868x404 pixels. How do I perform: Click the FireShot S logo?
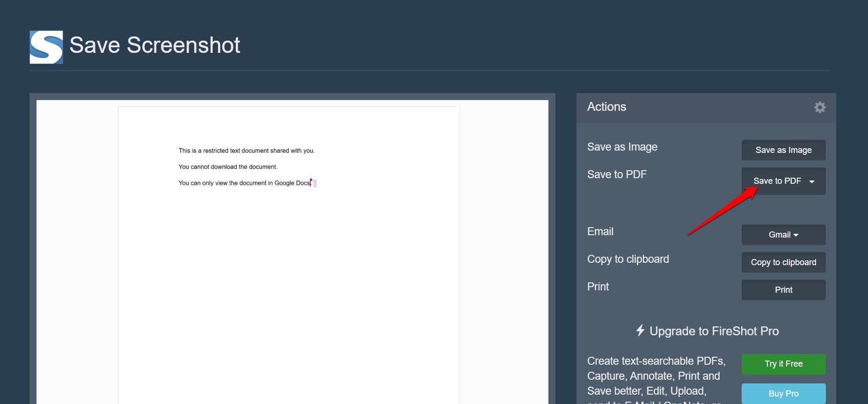[46, 47]
